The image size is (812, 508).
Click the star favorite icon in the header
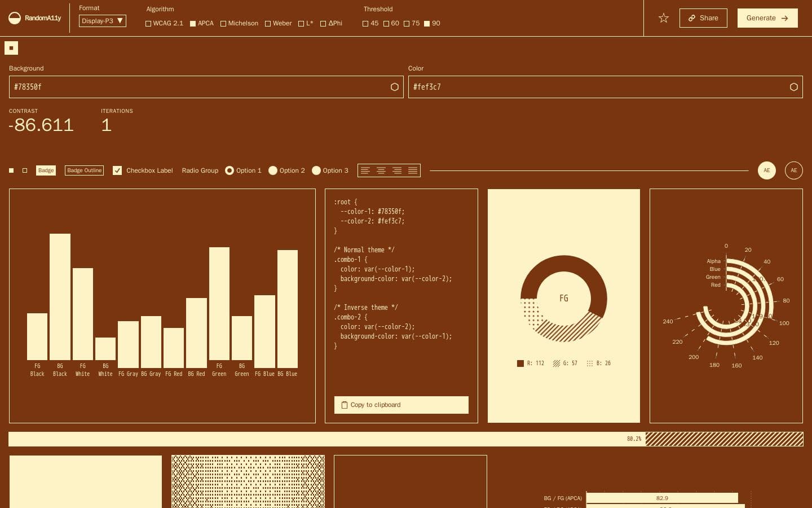[664, 18]
